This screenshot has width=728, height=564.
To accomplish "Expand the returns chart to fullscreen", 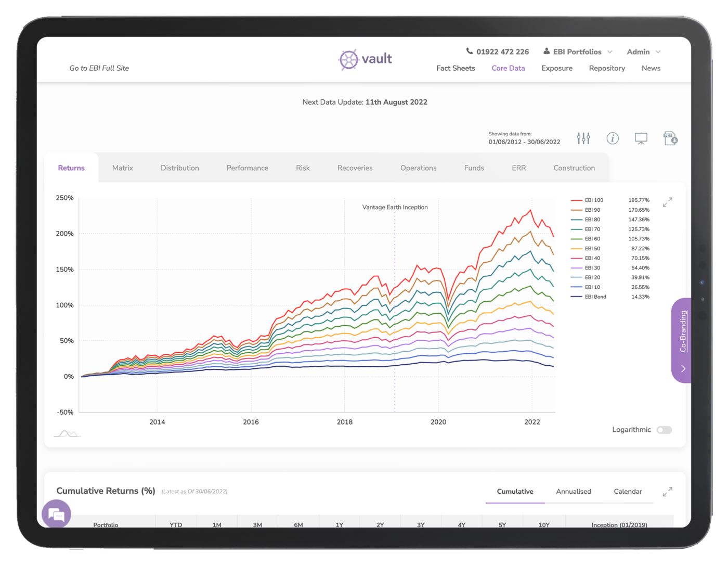I will (x=668, y=202).
